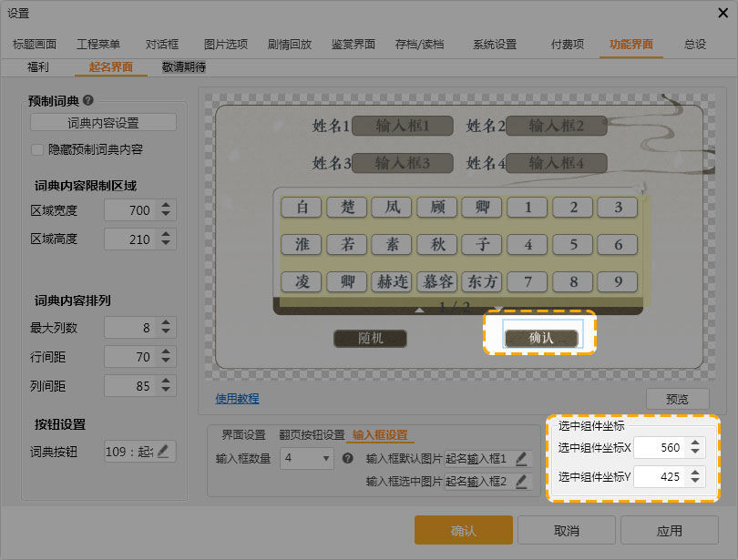Open the 使用教程 link

click(237, 398)
